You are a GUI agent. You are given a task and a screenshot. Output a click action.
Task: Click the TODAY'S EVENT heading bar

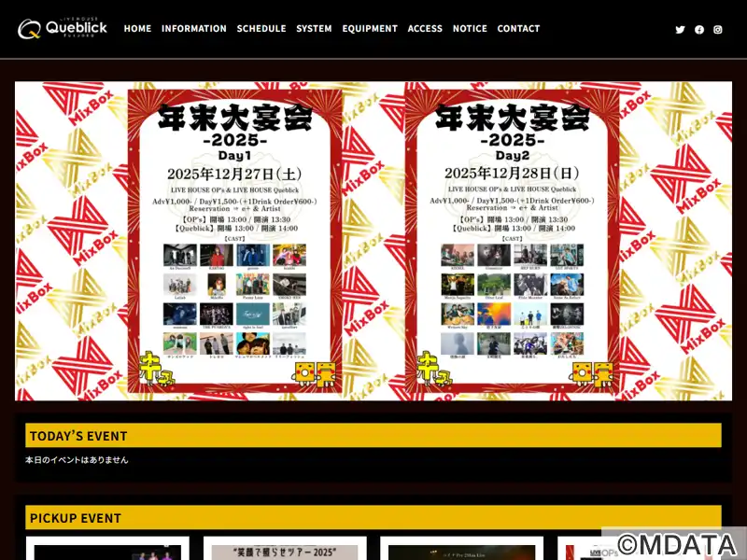373,436
